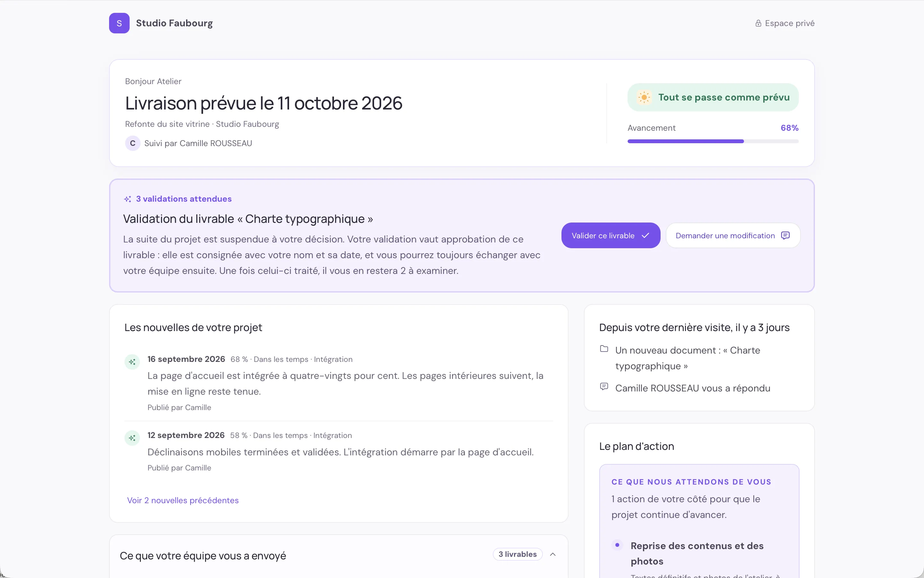This screenshot has height=578, width=924.
Task: Click the message icon beside Camille ROUSSEAU vous a répondu
Action: pos(604,387)
